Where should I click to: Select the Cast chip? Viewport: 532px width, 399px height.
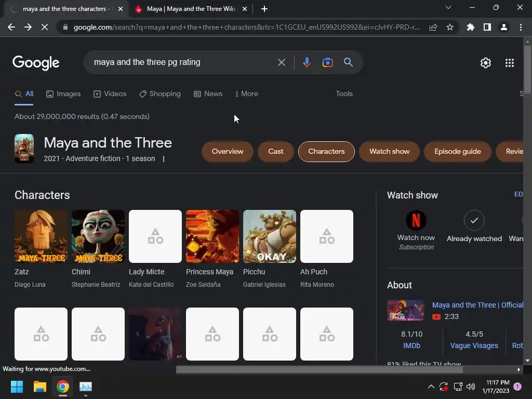[275, 151]
